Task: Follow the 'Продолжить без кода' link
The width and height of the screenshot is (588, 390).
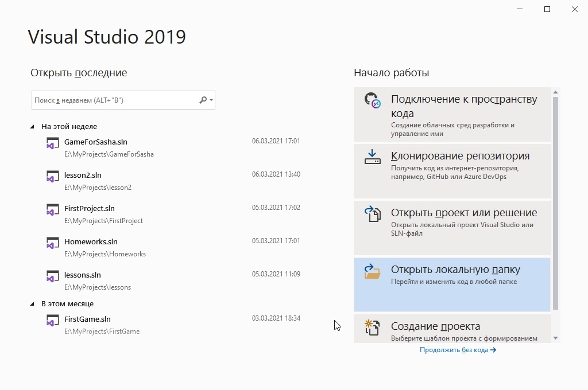Action: pyautogui.click(x=458, y=350)
